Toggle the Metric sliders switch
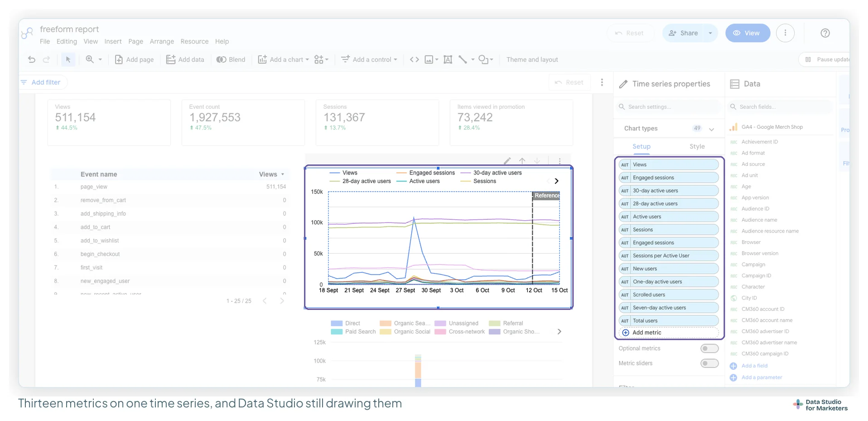This screenshot has width=868, height=421. [x=709, y=363]
